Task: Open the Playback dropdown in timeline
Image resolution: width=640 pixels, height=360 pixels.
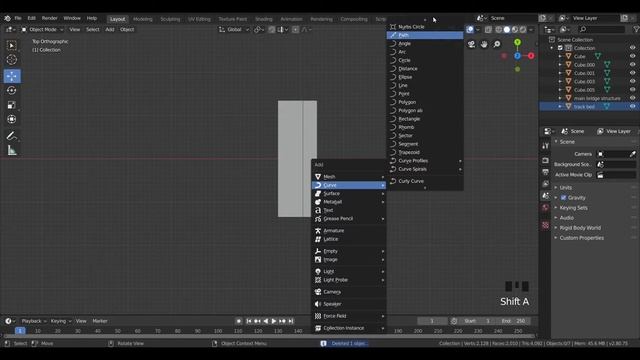Action: tap(34, 321)
